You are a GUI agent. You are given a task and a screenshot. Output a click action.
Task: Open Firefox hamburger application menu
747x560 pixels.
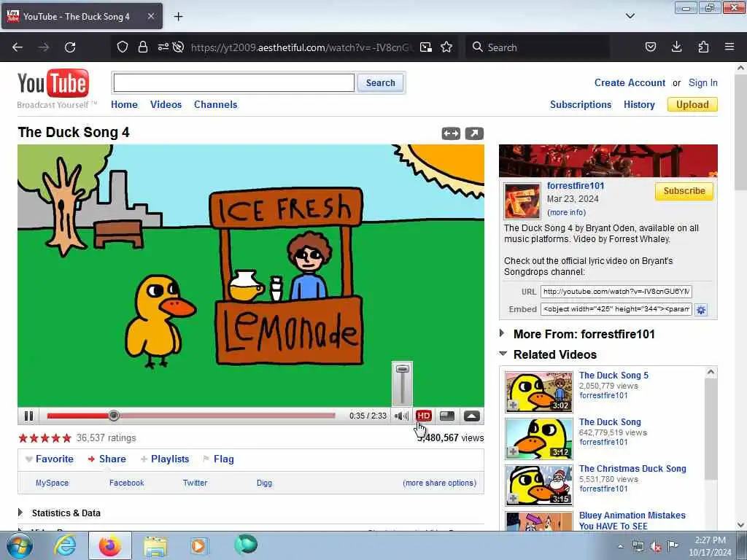point(729,47)
